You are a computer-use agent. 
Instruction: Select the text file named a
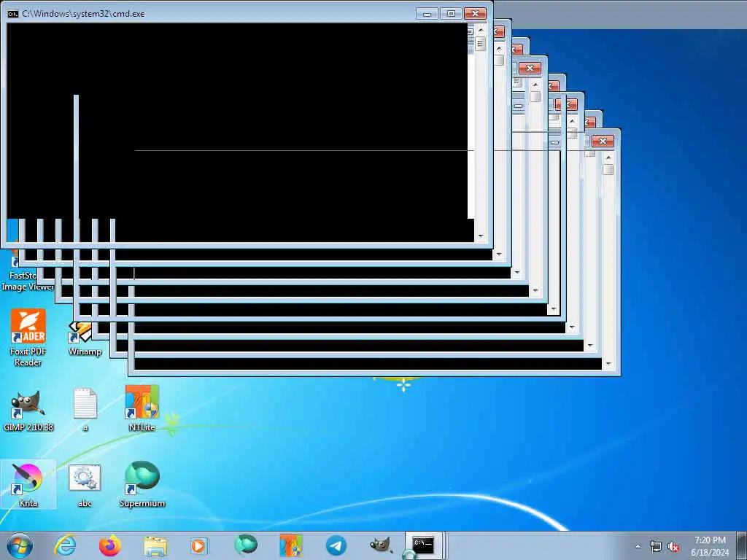tap(85, 410)
